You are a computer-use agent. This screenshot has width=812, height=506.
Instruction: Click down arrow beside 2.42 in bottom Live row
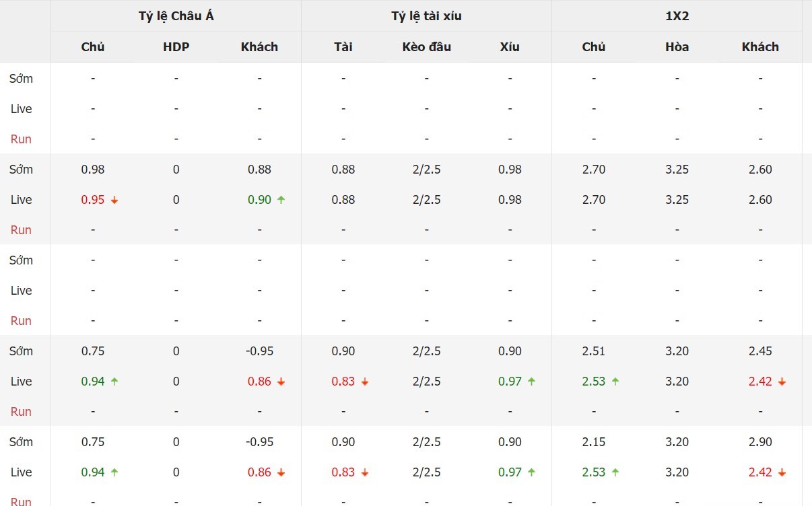pyautogui.click(x=782, y=472)
